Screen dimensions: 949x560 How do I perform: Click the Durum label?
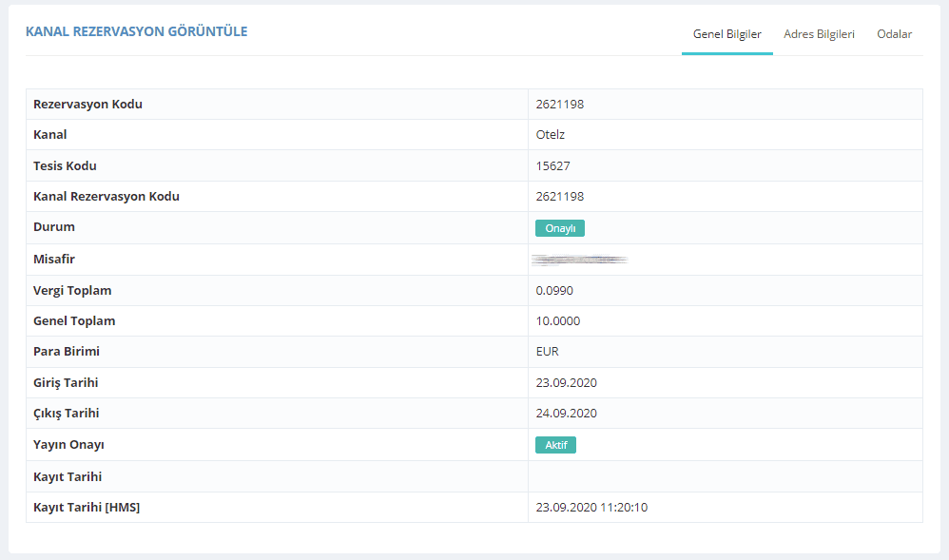[54, 227]
